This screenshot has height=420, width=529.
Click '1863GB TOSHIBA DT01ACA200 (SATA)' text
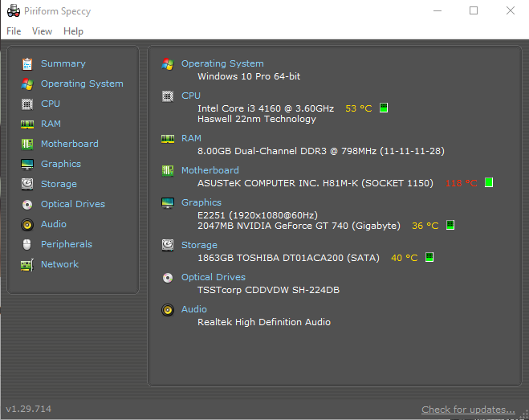click(x=288, y=258)
